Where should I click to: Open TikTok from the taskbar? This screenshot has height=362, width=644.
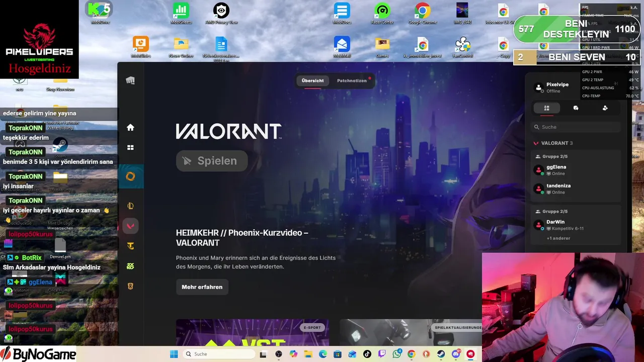pyautogui.click(x=367, y=354)
